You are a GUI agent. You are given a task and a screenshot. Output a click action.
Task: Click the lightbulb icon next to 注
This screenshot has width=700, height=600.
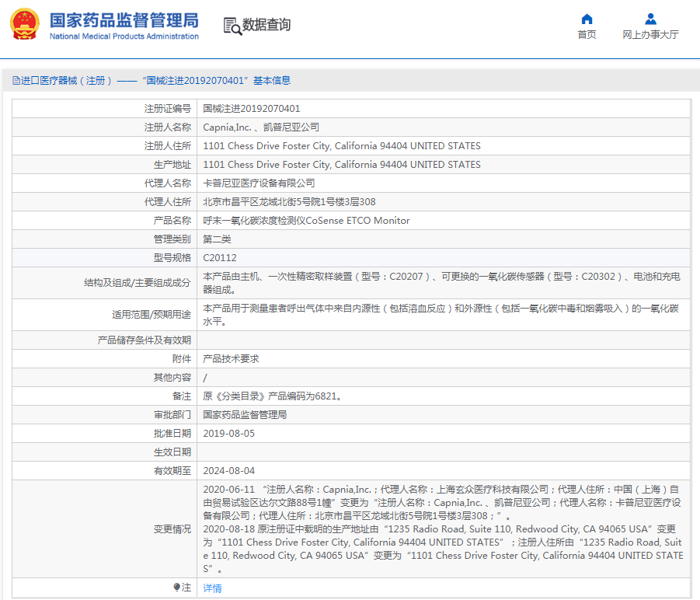[177, 588]
